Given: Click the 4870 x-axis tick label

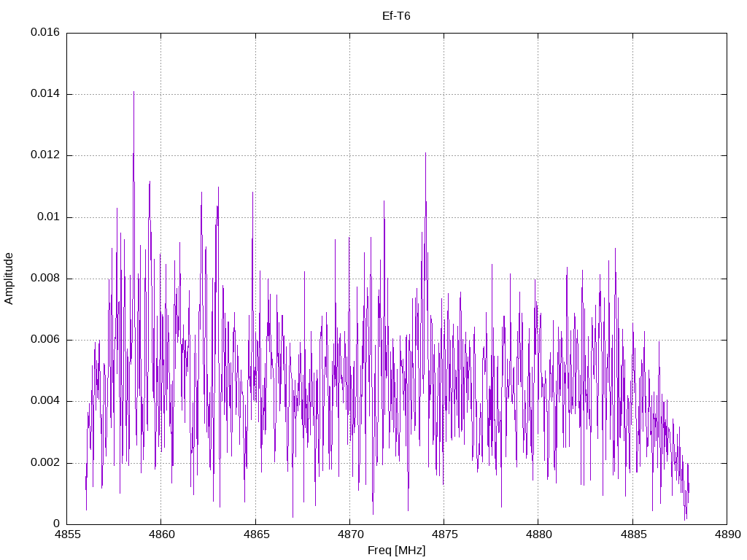Looking at the screenshot, I should click(349, 534).
